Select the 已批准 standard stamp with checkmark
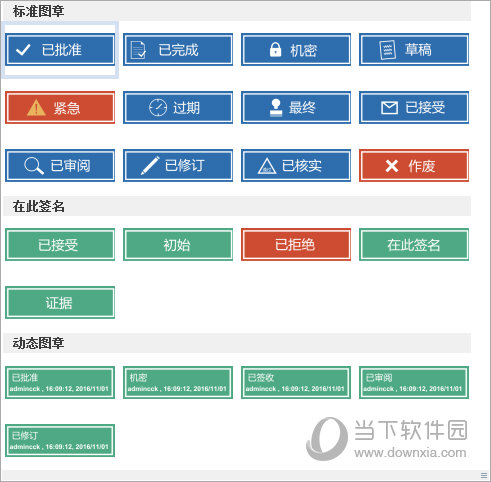Image resolution: width=491 pixels, height=482 pixels. pos(60,49)
